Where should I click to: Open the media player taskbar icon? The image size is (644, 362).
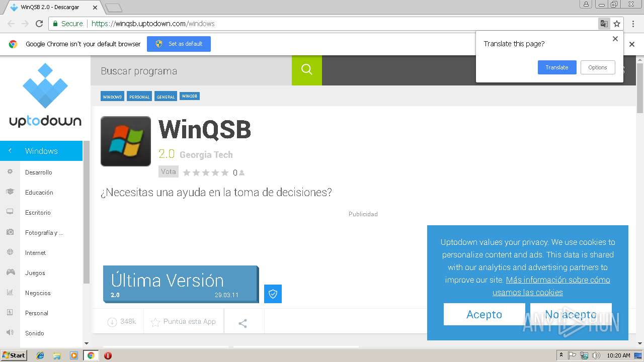pos(74,355)
